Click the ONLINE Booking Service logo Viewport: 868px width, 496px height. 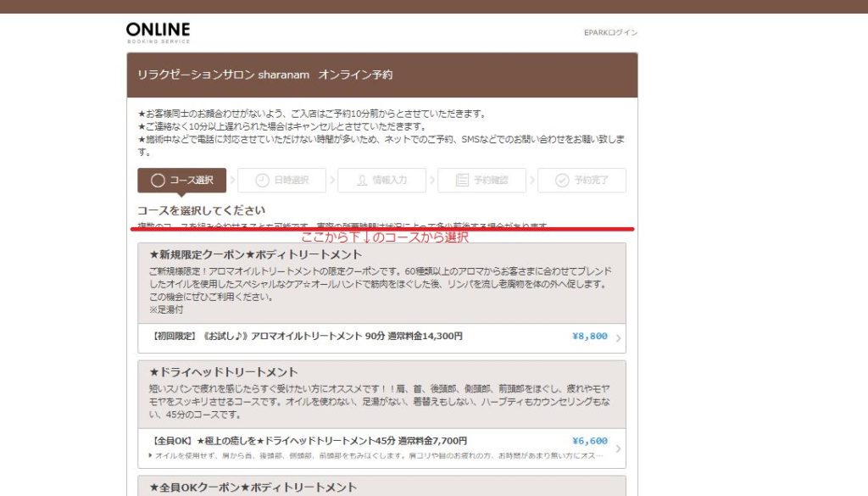(158, 32)
